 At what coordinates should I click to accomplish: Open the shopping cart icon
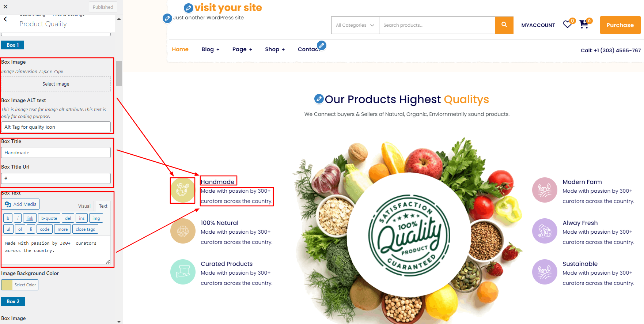pos(584,25)
